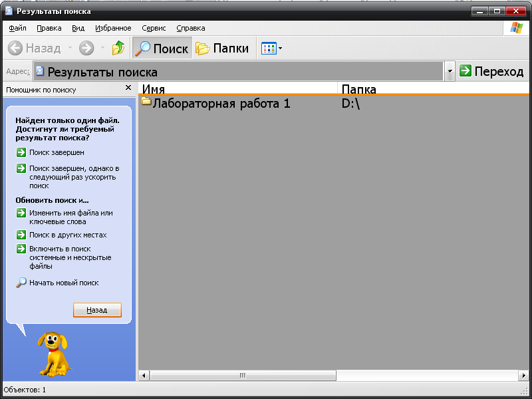Expand the address bar dropdown
532x399 pixels.
(x=450, y=71)
